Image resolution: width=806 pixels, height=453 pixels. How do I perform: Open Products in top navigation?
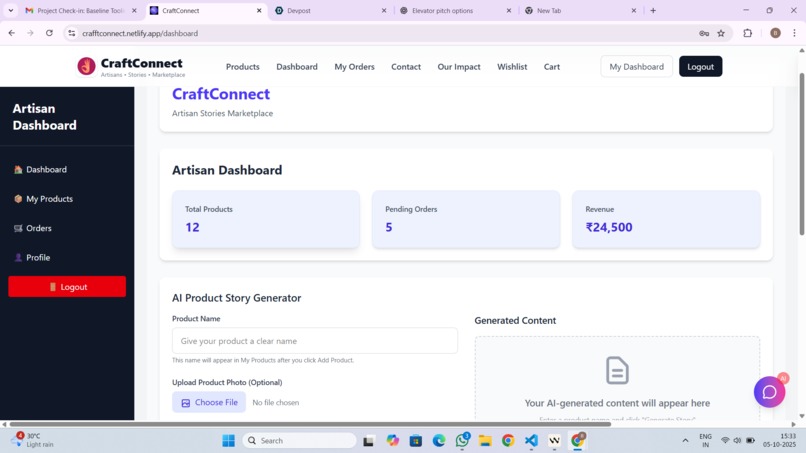pos(243,67)
